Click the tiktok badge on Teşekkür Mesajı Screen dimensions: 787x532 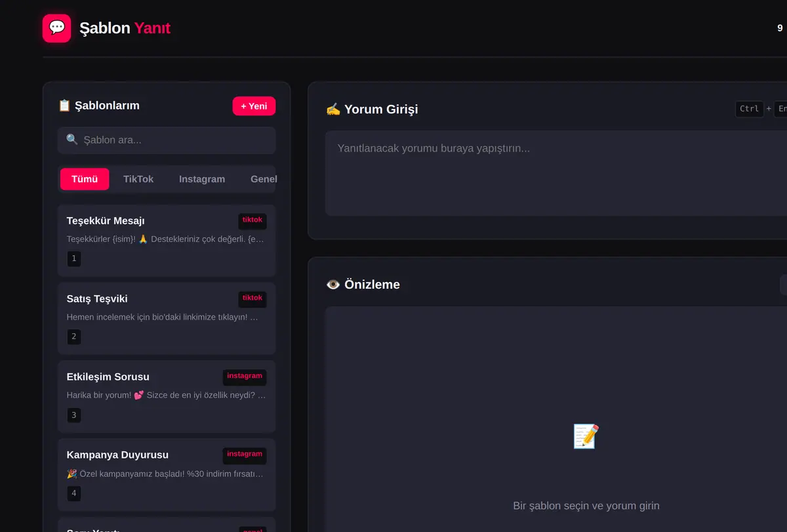[252, 220]
